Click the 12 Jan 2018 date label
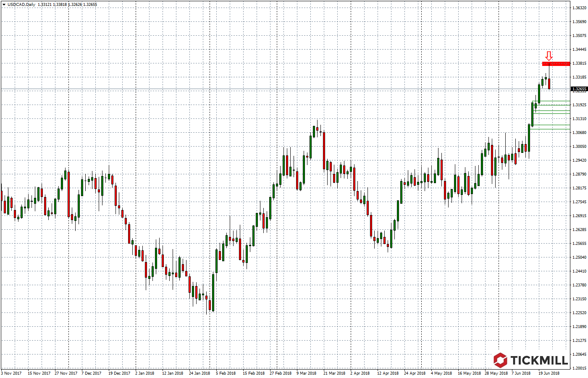Image resolution: width=588 pixels, height=378 pixels. point(173,373)
